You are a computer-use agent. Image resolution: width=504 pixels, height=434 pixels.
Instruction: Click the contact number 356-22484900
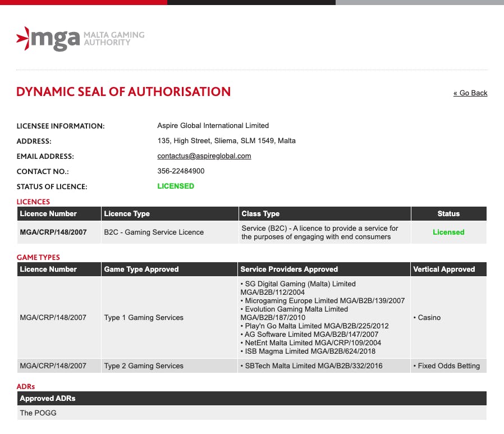(181, 171)
